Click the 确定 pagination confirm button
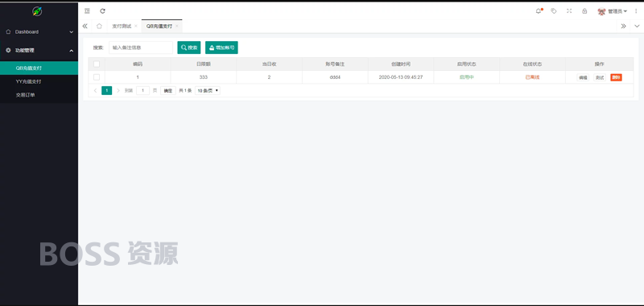 pos(168,90)
